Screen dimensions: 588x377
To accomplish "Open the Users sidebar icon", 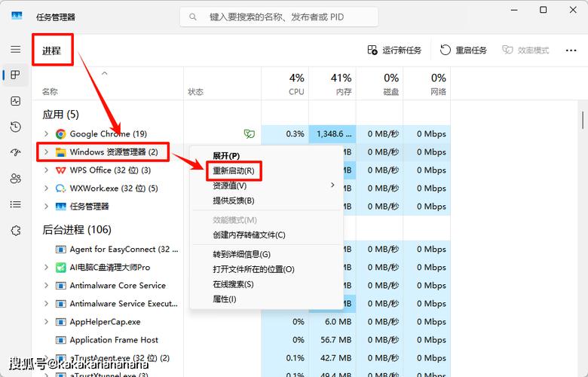I will tap(15, 179).
